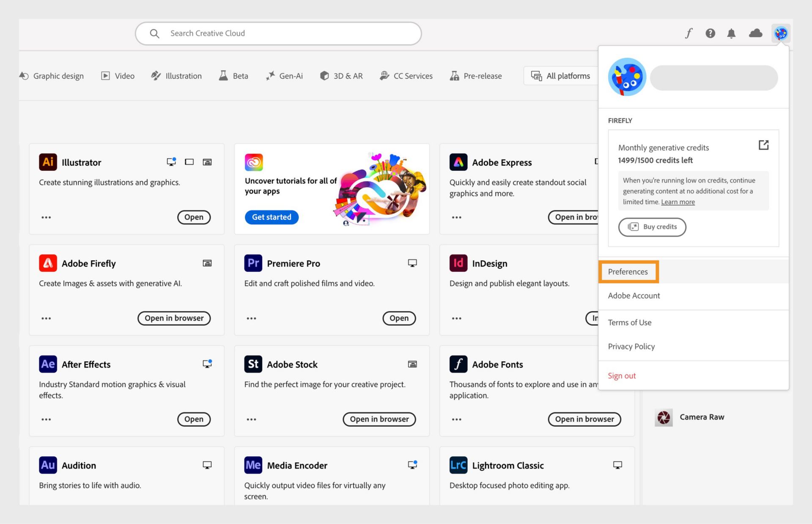Click the Adobe Firefly app icon
The width and height of the screenshot is (812, 524).
tap(48, 262)
